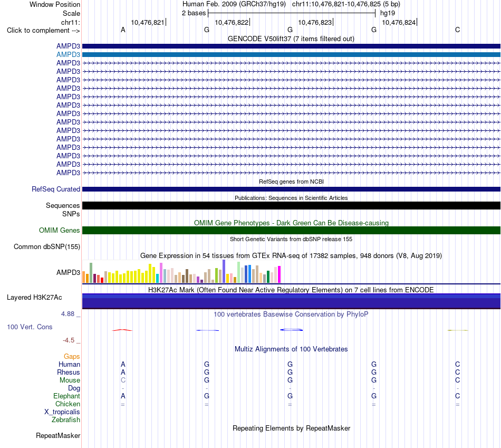Click the topmost dark navy AMPD3 exon bar
The height and width of the screenshot is (448, 501).
(291, 46)
